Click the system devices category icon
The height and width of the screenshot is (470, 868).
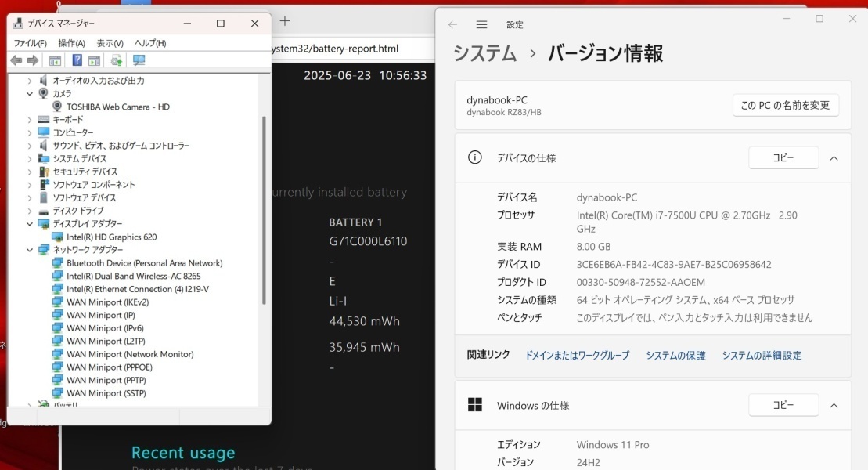coord(44,158)
